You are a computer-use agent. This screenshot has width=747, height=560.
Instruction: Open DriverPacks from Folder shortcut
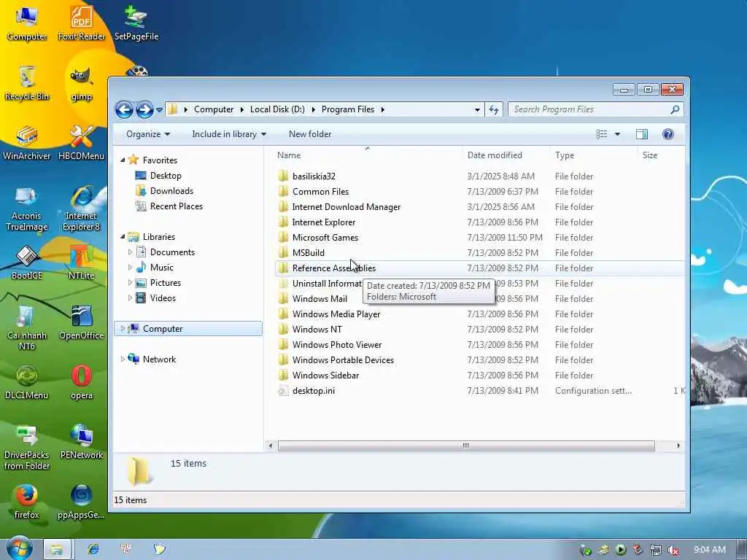(27, 448)
